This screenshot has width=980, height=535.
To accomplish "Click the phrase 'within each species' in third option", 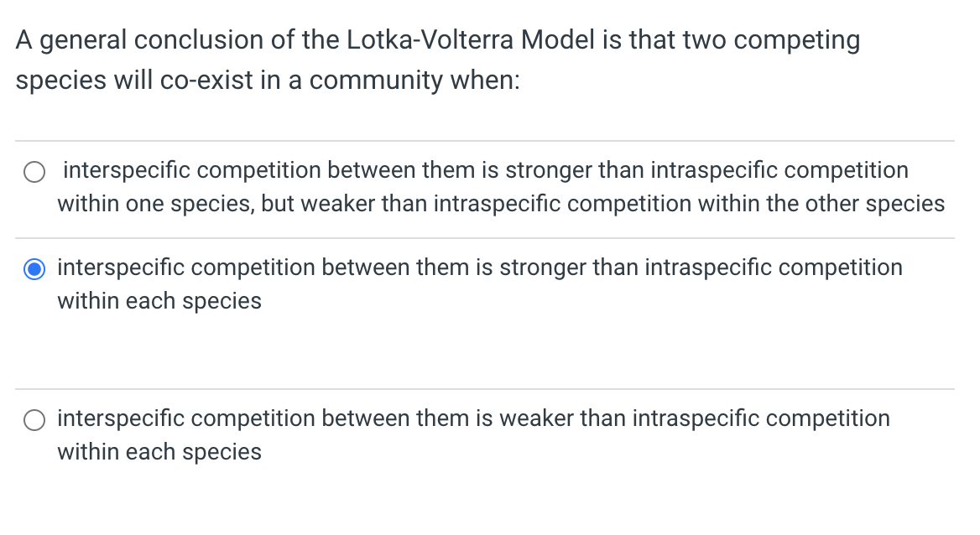I will tap(159, 451).
